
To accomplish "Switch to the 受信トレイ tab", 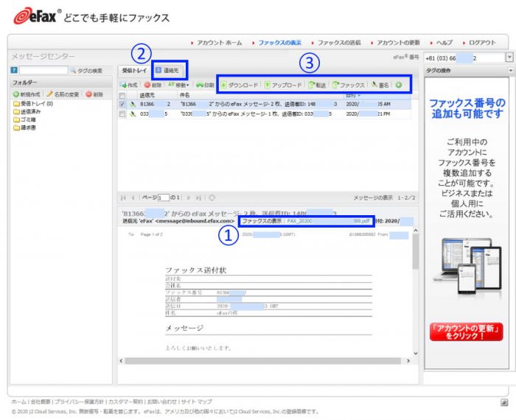I will [x=134, y=71].
